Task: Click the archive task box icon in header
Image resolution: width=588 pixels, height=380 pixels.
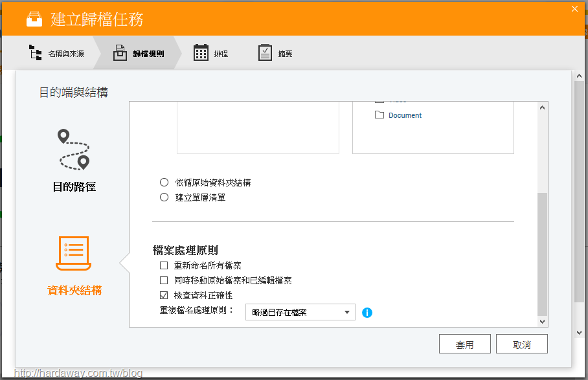Action: pyautogui.click(x=34, y=19)
